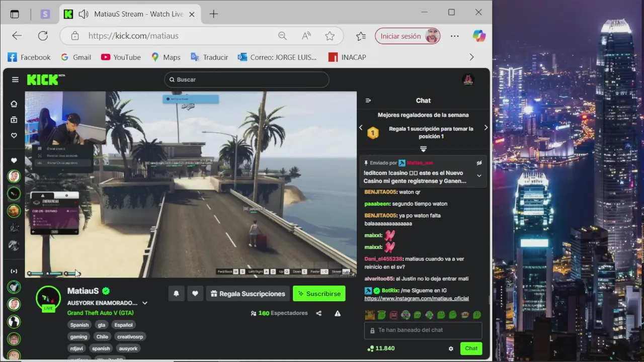Show more bookmarks with overflow chevron
The height and width of the screenshot is (362, 644).
click(x=471, y=57)
